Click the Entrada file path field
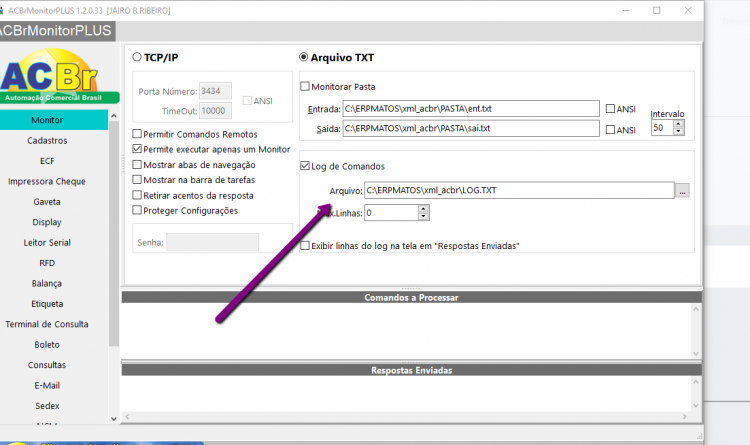Viewport: 750px width, 445px height. tap(471, 109)
